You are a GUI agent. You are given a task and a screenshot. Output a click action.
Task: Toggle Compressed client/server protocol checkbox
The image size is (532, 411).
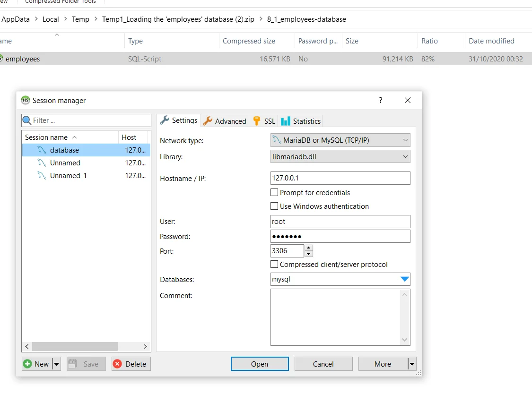click(274, 265)
